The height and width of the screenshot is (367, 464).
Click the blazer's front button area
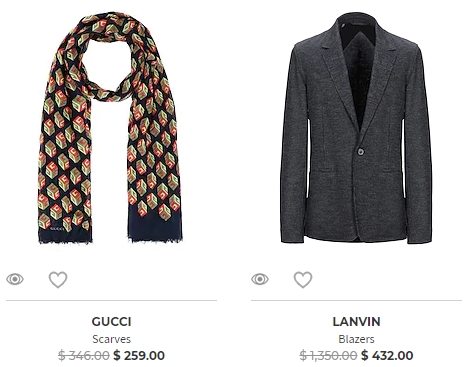click(x=361, y=152)
